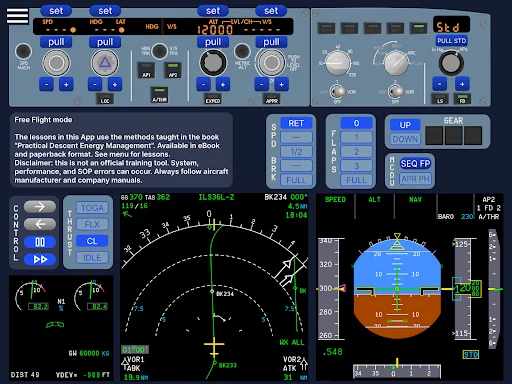512x384 pixels.
Task: Click the speed selector knob
Action: point(56,63)
